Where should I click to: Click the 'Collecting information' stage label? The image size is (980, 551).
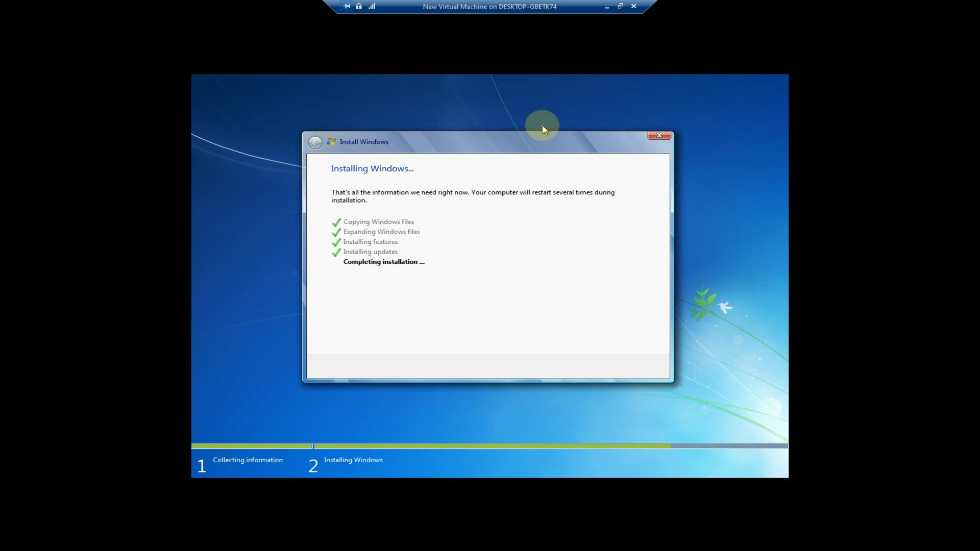pos(248,460)
